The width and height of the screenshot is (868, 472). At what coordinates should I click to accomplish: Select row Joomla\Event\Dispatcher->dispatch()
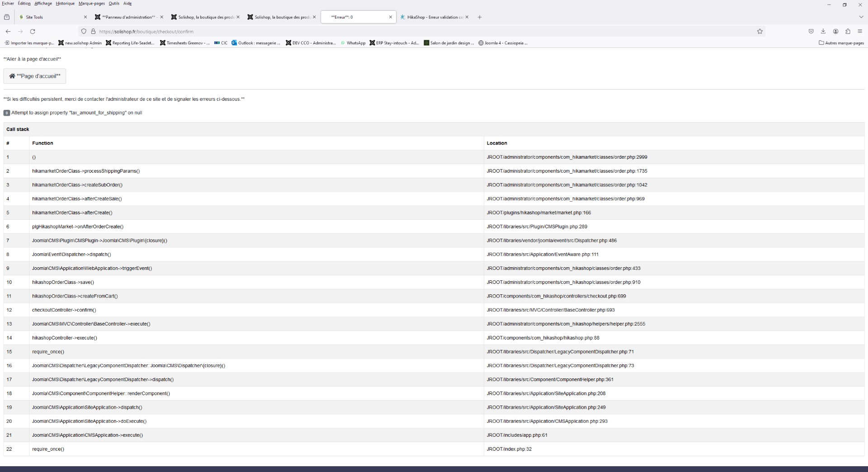coord(434,255)
